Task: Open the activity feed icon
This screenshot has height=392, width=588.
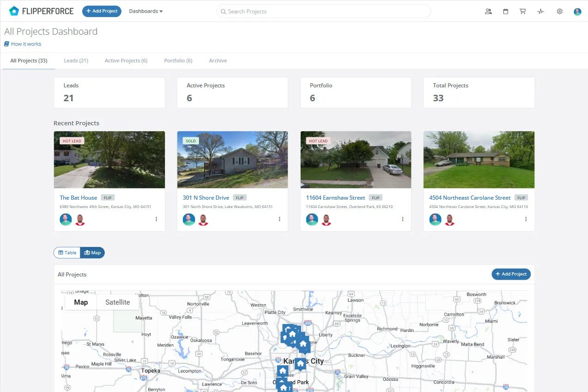Action: point(540,11)
